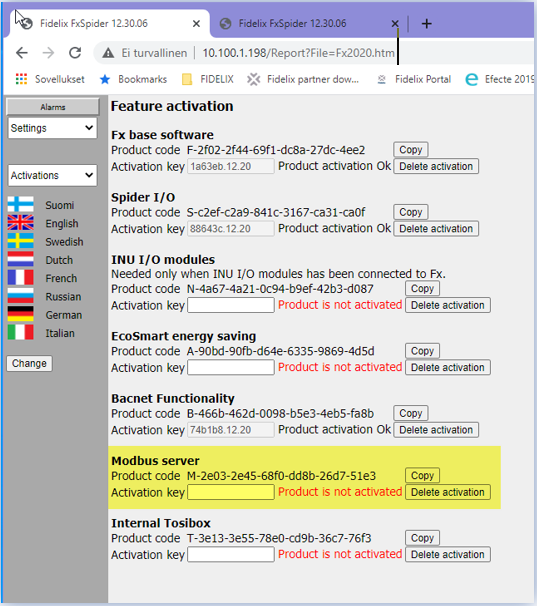Choose the Dutch language label
This screenshot has height=606, width=537.
(x=59, y=260)
